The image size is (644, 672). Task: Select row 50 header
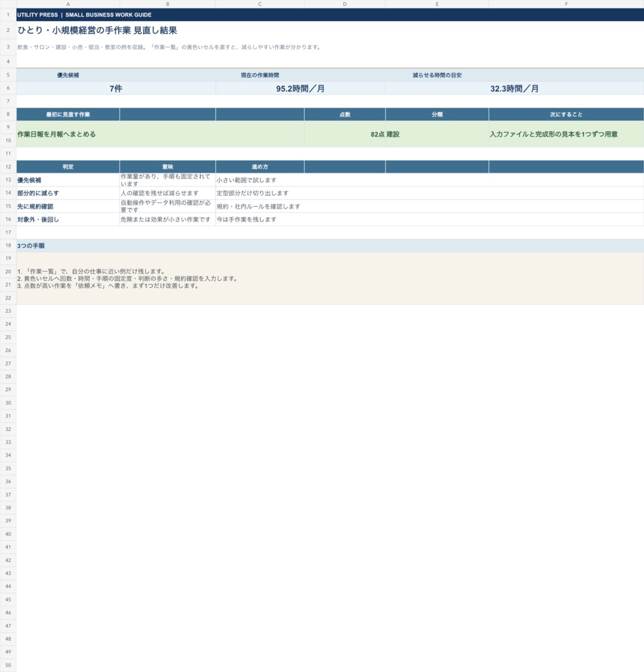8,665
